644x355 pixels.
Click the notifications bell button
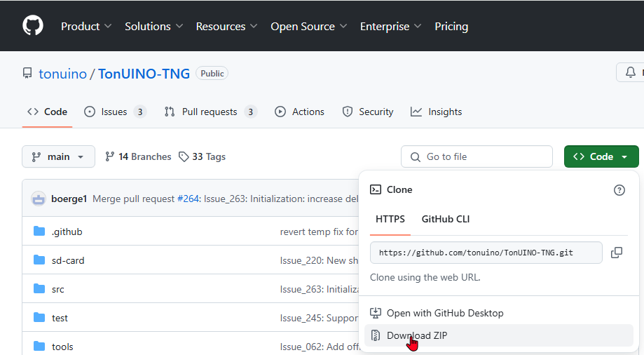point(631,72)
